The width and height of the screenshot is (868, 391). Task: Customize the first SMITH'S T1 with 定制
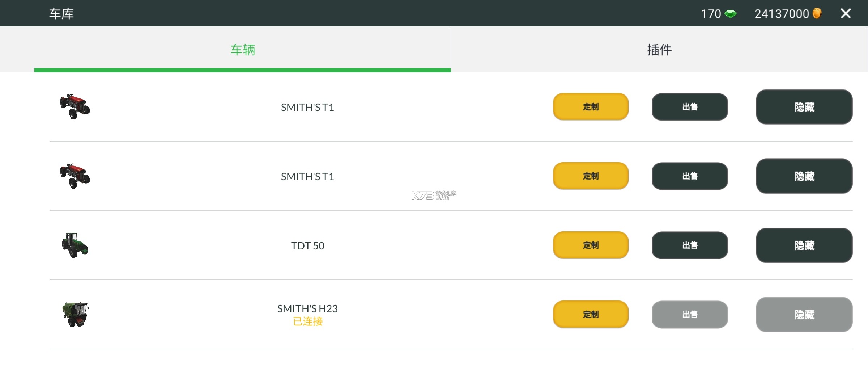coord(591,107)
